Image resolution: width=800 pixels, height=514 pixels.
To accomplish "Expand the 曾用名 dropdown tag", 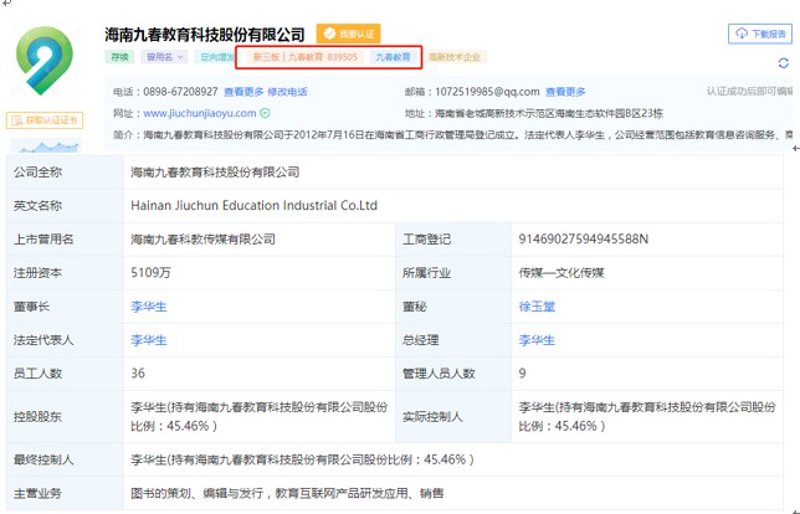I will pyautogui.click(x=164, y=57).
